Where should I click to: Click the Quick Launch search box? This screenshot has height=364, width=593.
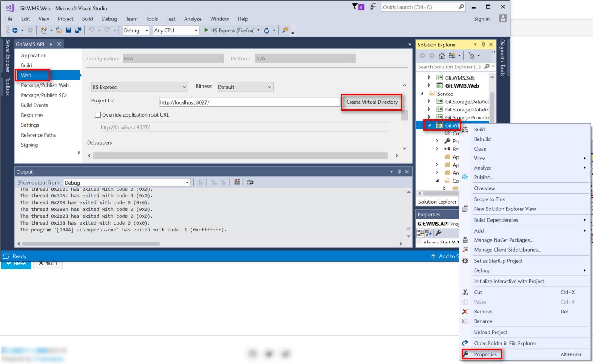pyautogui.click(x=423, y=7)
